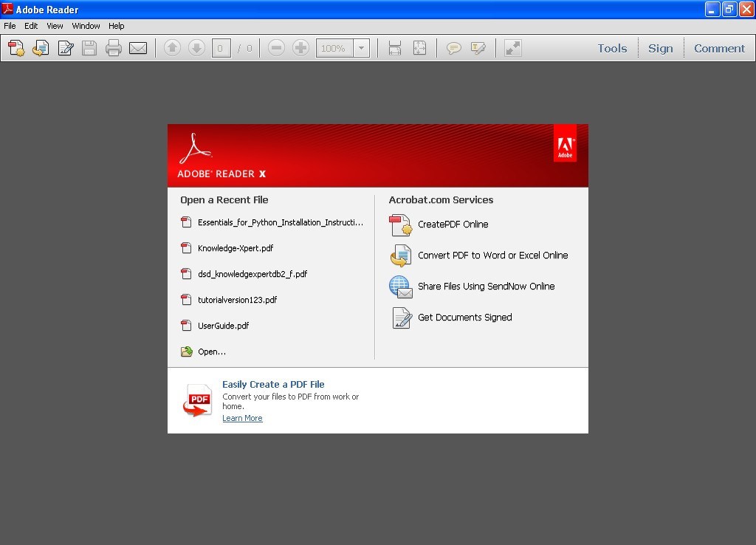Click the Learn More link

[242, 419]
